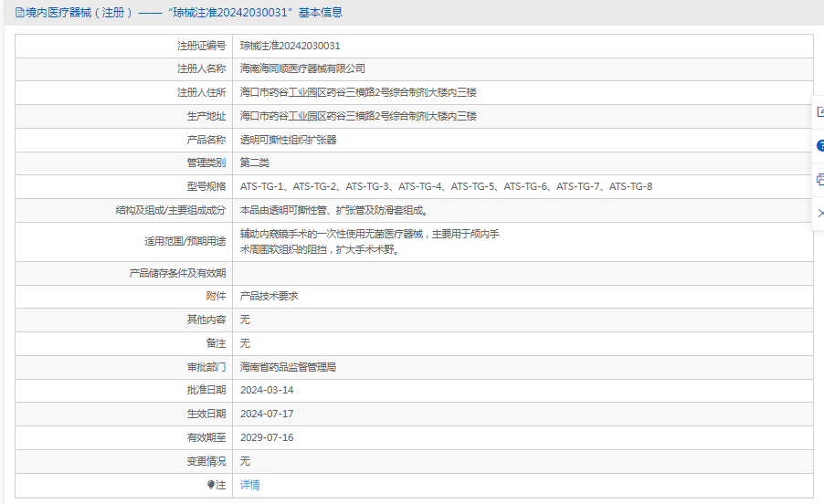The image size is (824, 504).
Task: Click the 产品储存条件及有效期 label
Action: pos(177,273)
